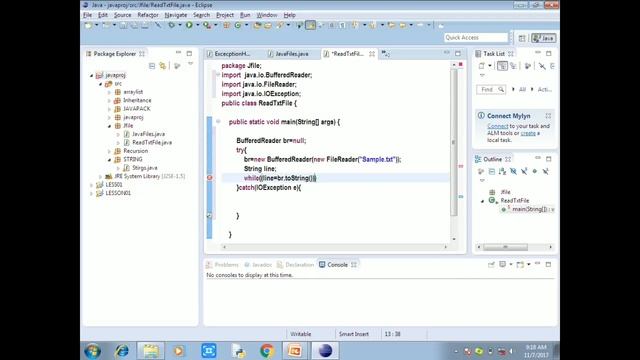Click the Debug bug icon in the toolbar
This screenshot has height=360, width=640.
172,25
